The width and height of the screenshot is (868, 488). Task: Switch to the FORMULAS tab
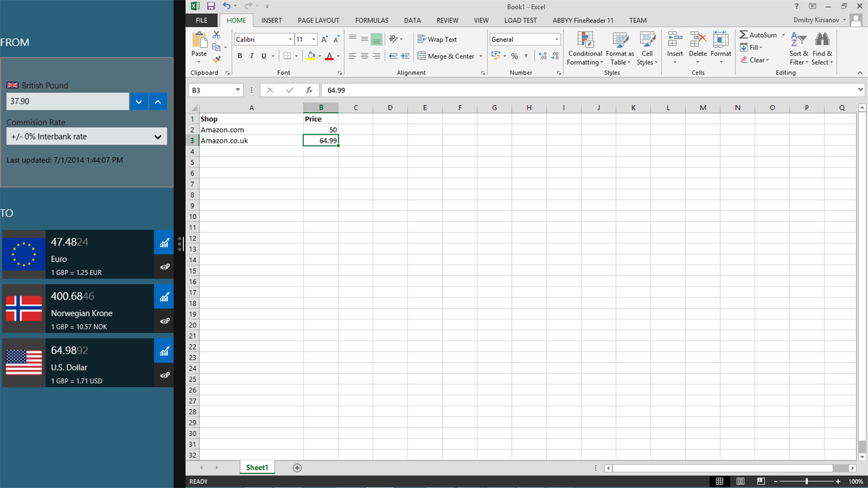(372, 20)
